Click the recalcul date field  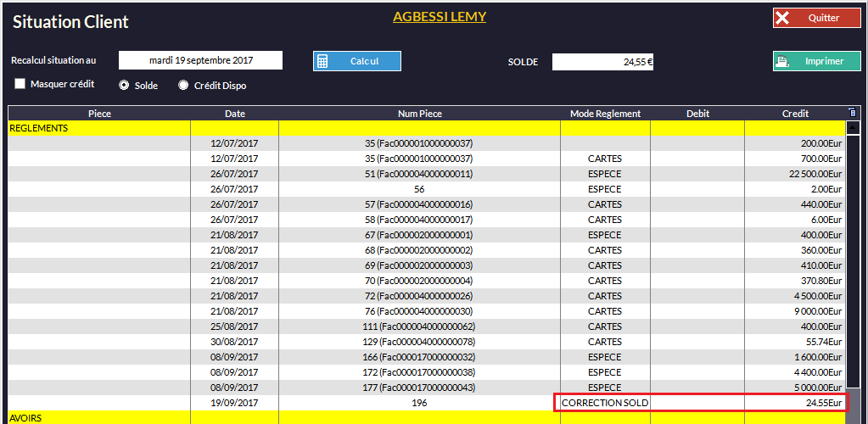coord(200,60)
